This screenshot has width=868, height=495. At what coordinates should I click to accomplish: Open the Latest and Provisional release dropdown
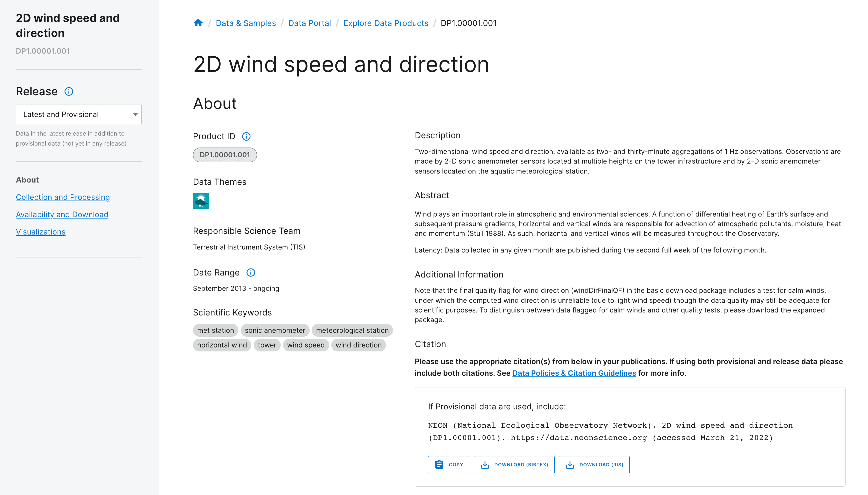coord(79,114)
